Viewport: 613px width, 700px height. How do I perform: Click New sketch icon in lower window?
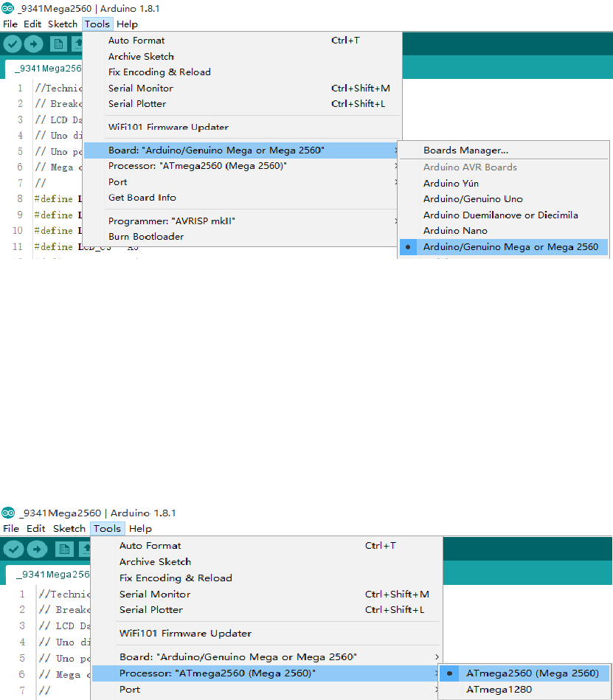[x=64, y=549]
